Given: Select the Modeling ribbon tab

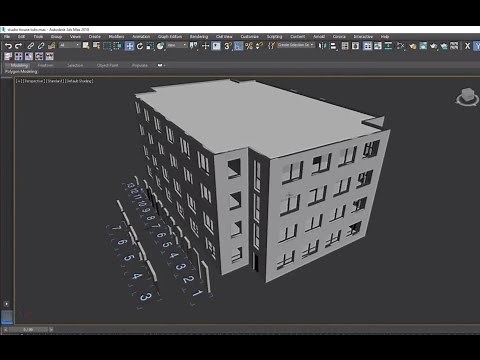Looking at the screenshot, I should (19, 65).
